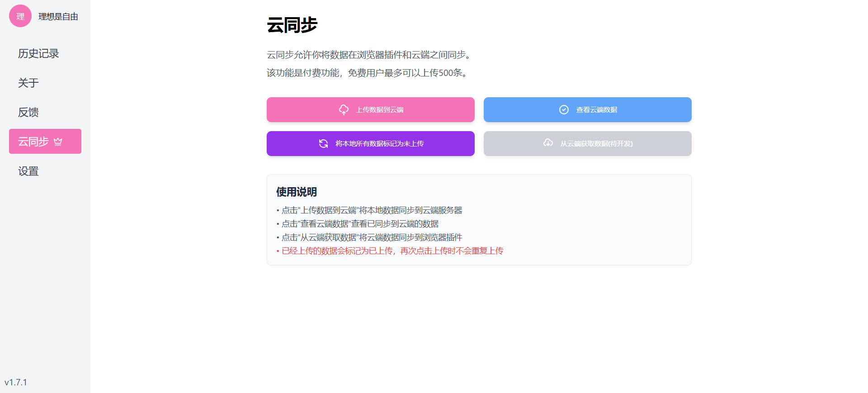868x393 pixels.
Task: Go to the 反馈 page
Action: [45, 112]
